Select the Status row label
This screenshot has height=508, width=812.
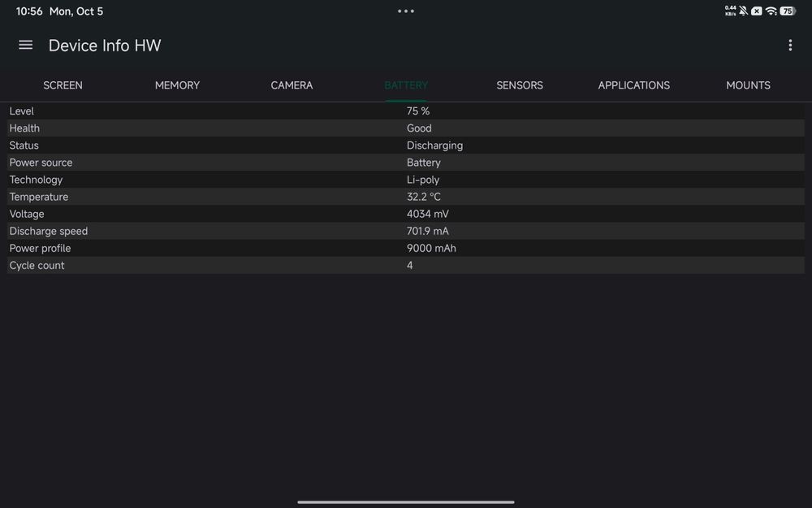tap(24, 145)
